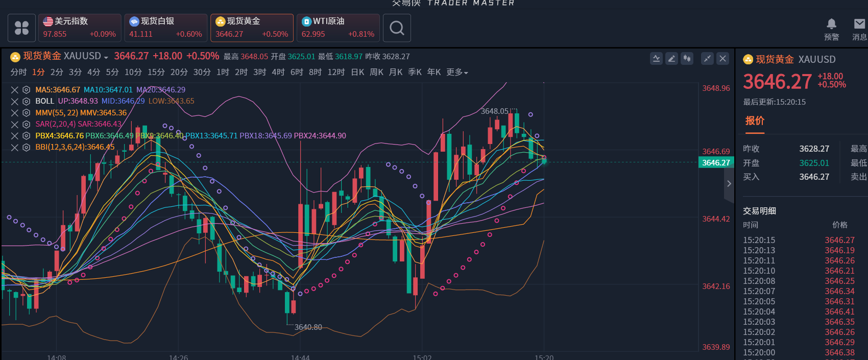The height and width of the screenshot is (360, 868).
Task: Click the 3640.80 low marker on chart
Action: tap(308, 327)
